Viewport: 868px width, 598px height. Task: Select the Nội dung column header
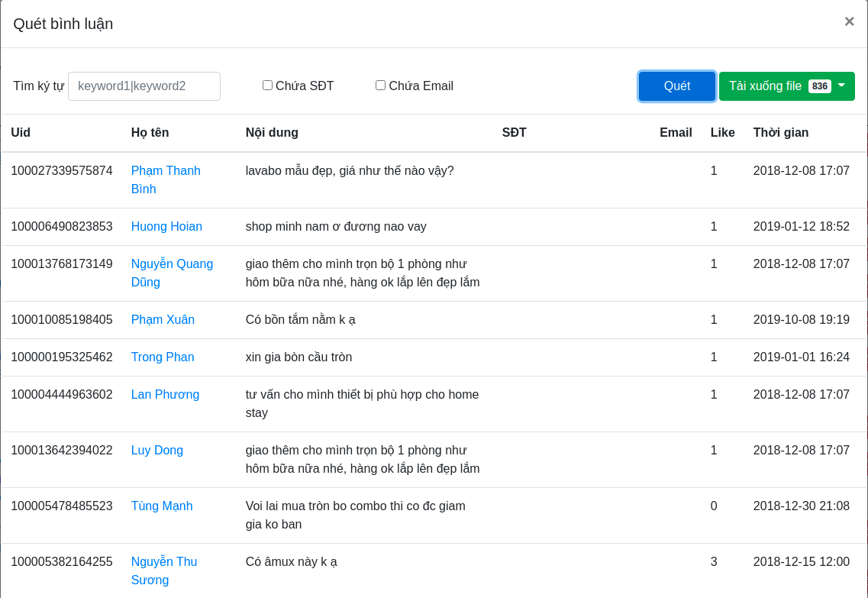coord(272,133)
